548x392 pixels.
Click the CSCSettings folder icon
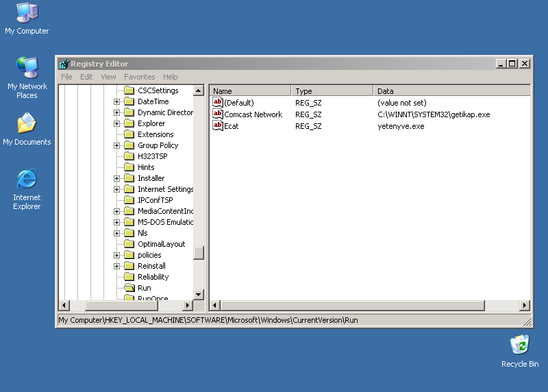pyautogui.click(x=129, y=90)
